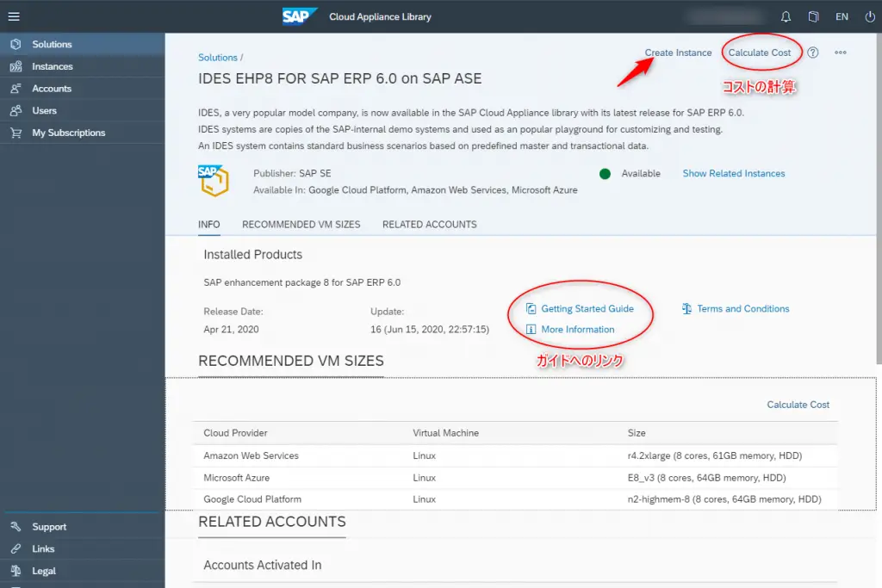Click the Legal scales icon in sidebar
This screenshot has height=588, width=882.
pyautogui.click(x=16, y=571)
